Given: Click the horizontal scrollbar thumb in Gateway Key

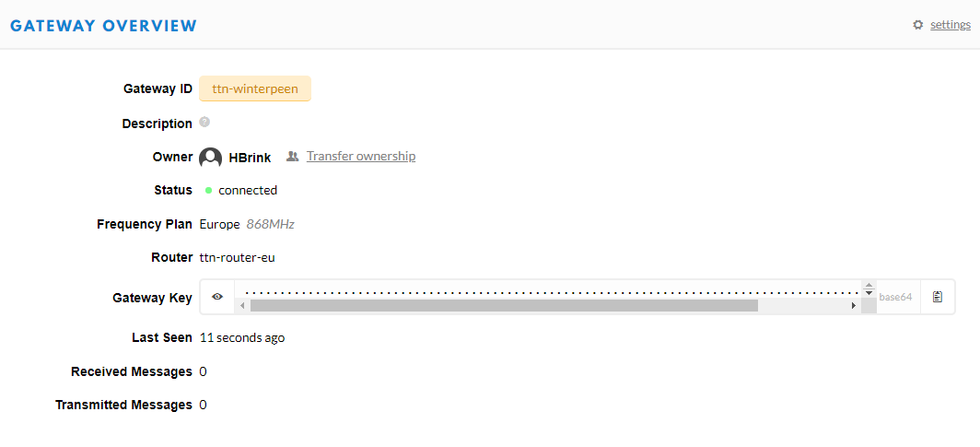Looking at the screenshot, I should tap(504, 306).
